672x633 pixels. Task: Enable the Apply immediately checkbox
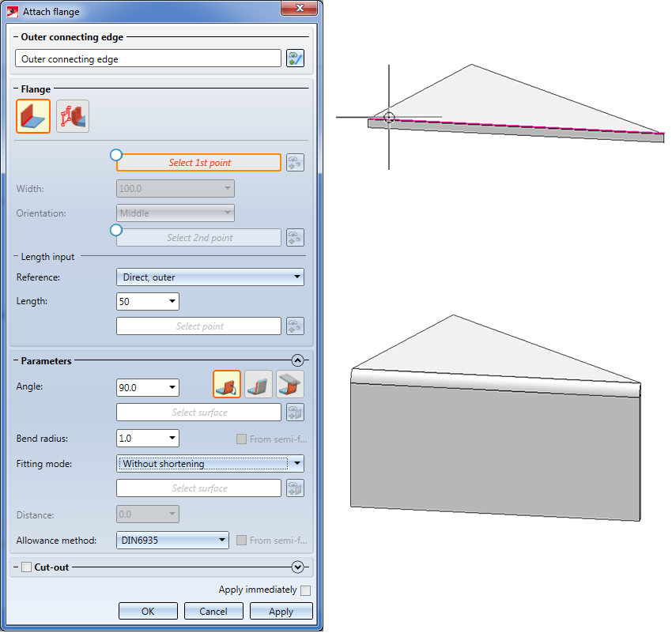point(306,590)
